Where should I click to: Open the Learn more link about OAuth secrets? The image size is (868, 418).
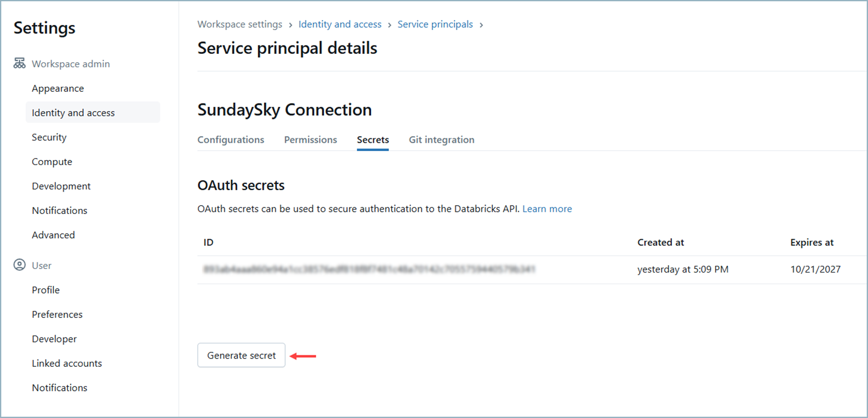[547, 208]
